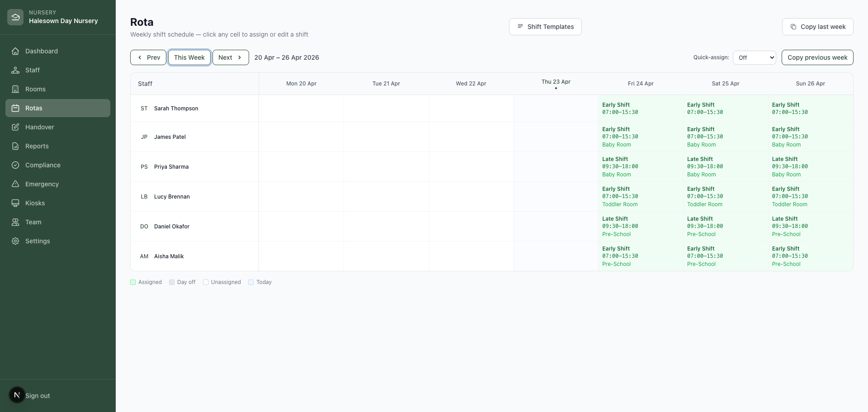Open the Settings sidebar item

coord(58,241)
